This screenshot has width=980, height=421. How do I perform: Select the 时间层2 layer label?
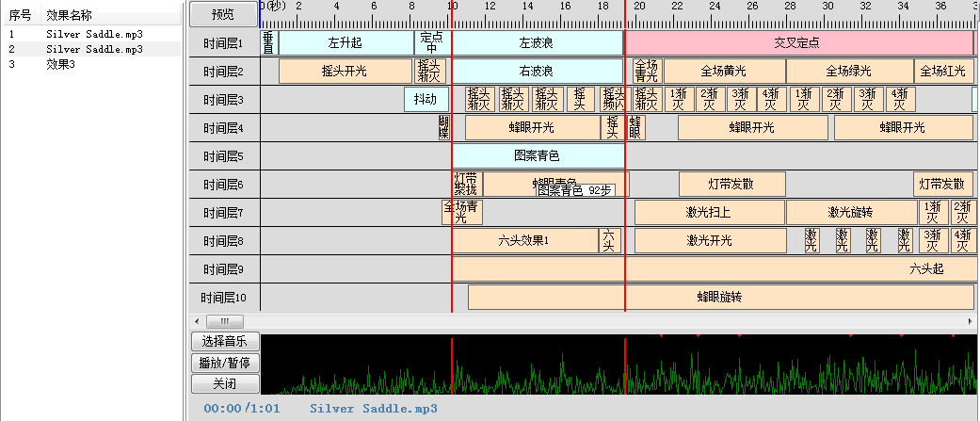coord(224,72)
